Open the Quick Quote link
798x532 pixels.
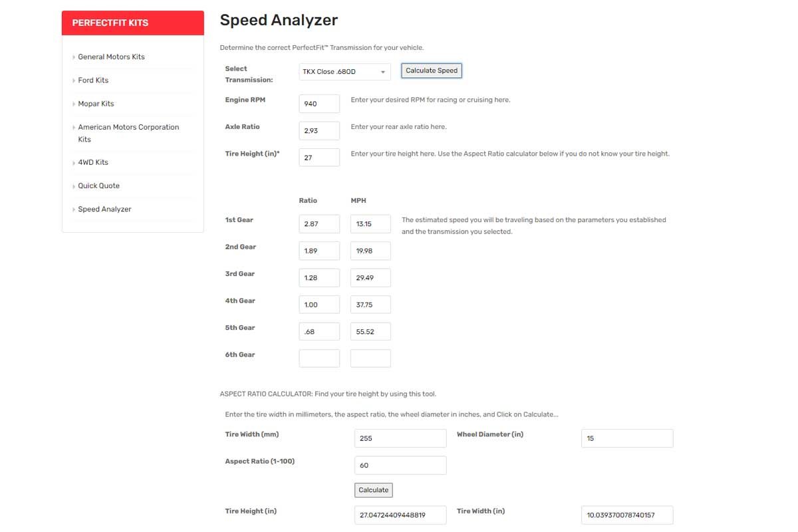coord(98,186)
